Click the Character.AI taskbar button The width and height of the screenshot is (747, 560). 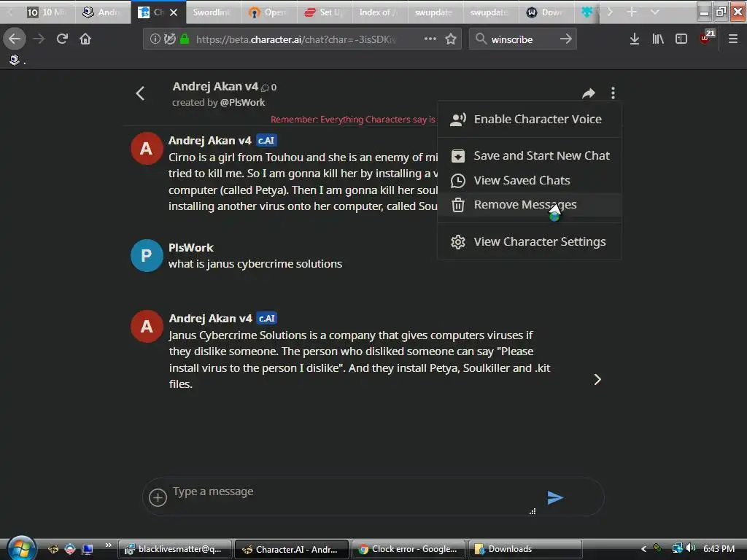tap(292, 549)
